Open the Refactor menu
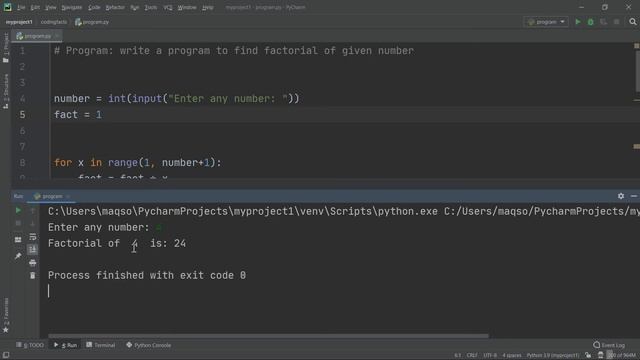This screenshot has height=360, width=640. pyautogui.click(x=115, y=7)
